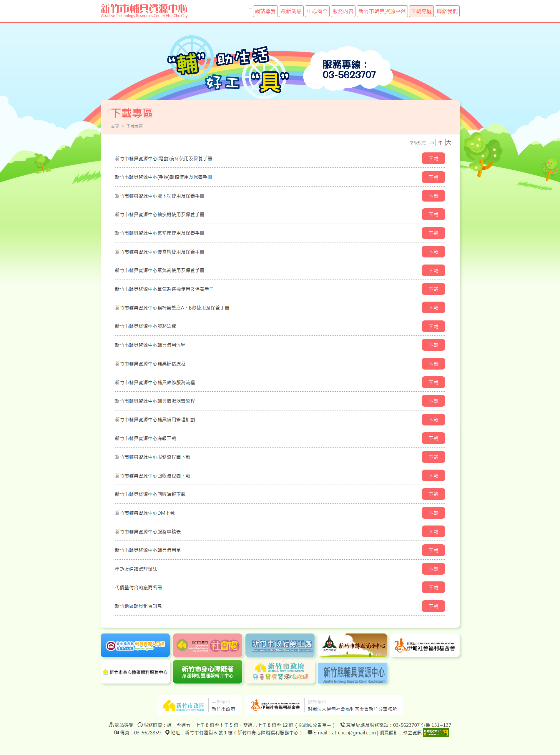Open 新竹市政府勞工處 logo link

coord(280,646)
